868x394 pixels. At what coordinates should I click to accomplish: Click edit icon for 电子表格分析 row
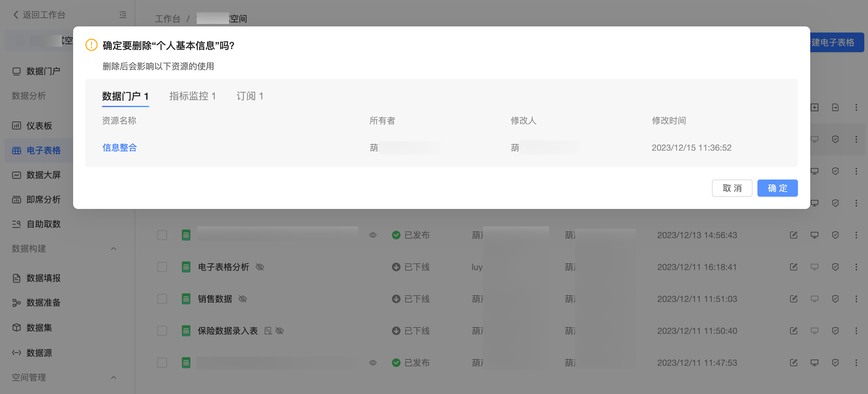pos(793,267)
